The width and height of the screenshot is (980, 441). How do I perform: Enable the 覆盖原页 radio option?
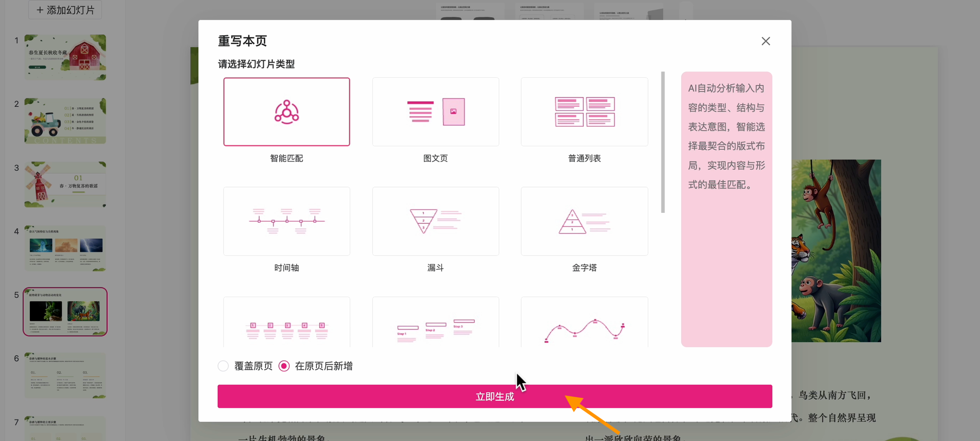[x=223, y=366]
